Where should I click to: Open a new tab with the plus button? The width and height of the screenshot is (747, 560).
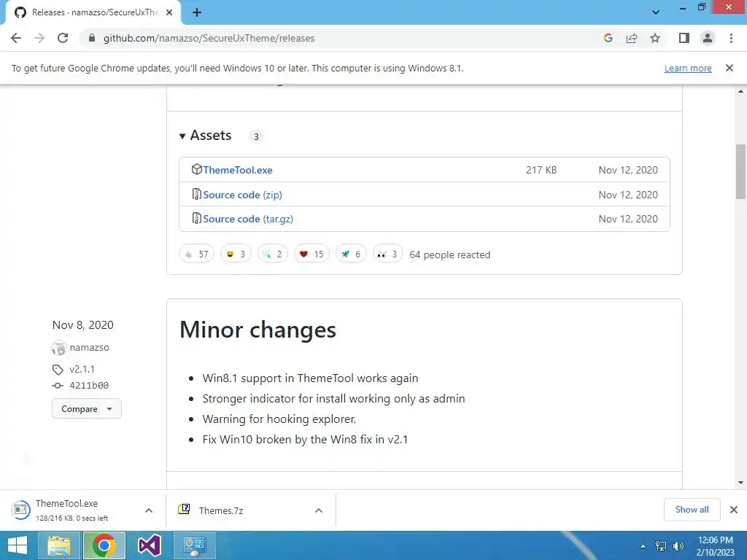[197, 12]
